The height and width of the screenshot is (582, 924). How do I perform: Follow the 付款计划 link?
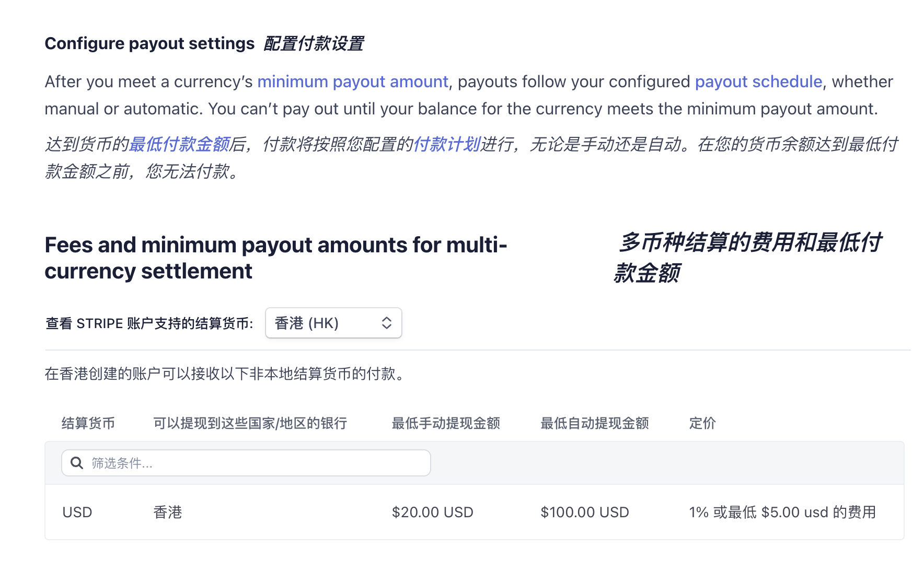(x=447, y=144)
